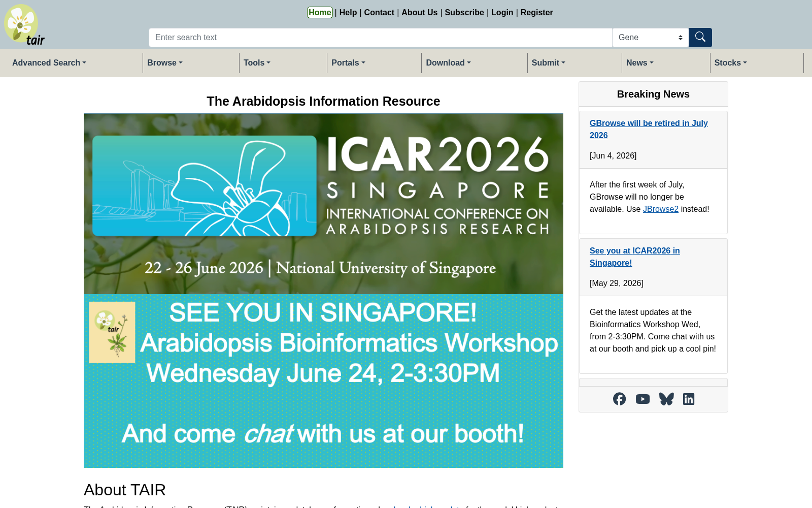
Task: Open TAIR's Facebook page icon
Action: (619, 399)
